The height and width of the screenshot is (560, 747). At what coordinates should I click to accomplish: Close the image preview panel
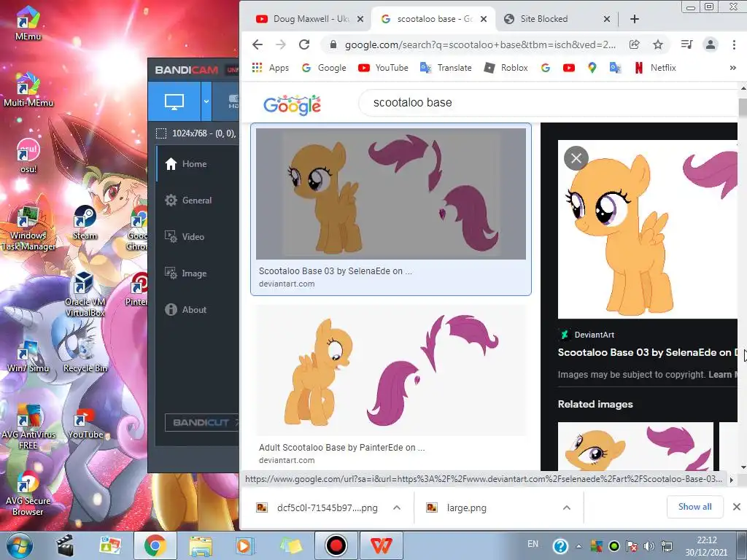[576, 158]
